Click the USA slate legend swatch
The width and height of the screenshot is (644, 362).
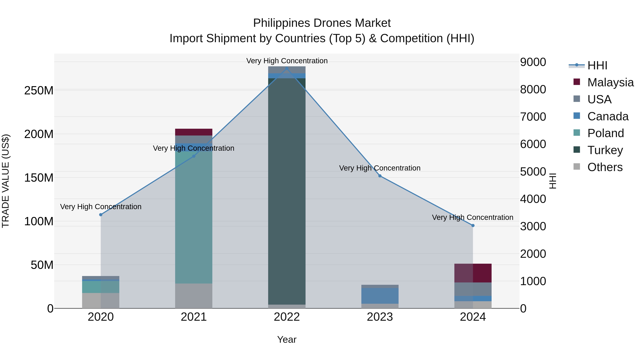(577, 99)
